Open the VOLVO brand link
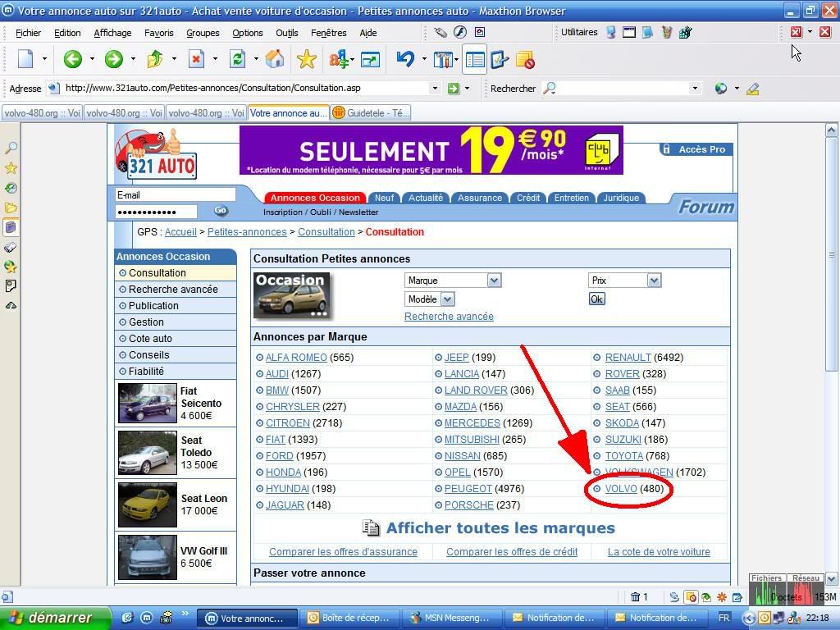This screenshot has width=840, height=630. (621, 489)
